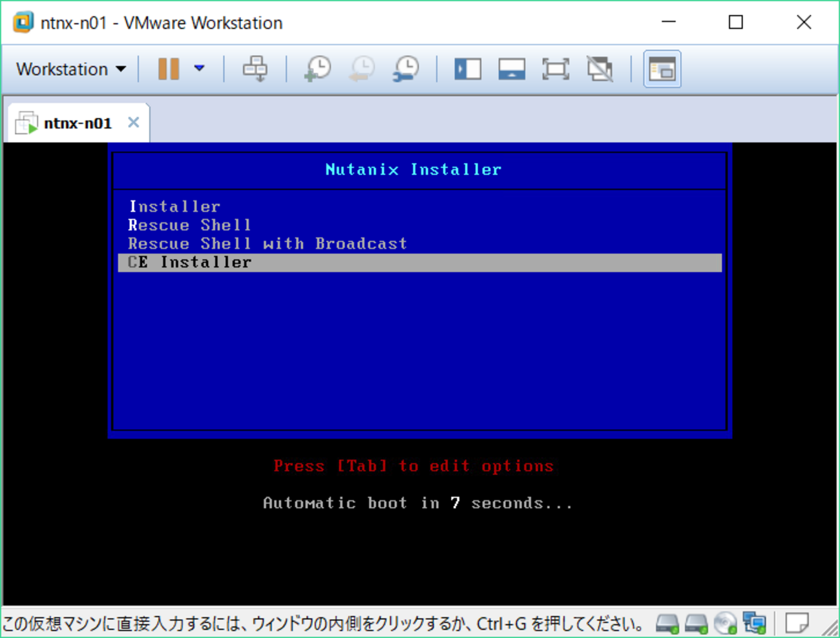Close the ntnx-n01 tab
Viewport: 840px width, 638px height.
pos(134,122)
